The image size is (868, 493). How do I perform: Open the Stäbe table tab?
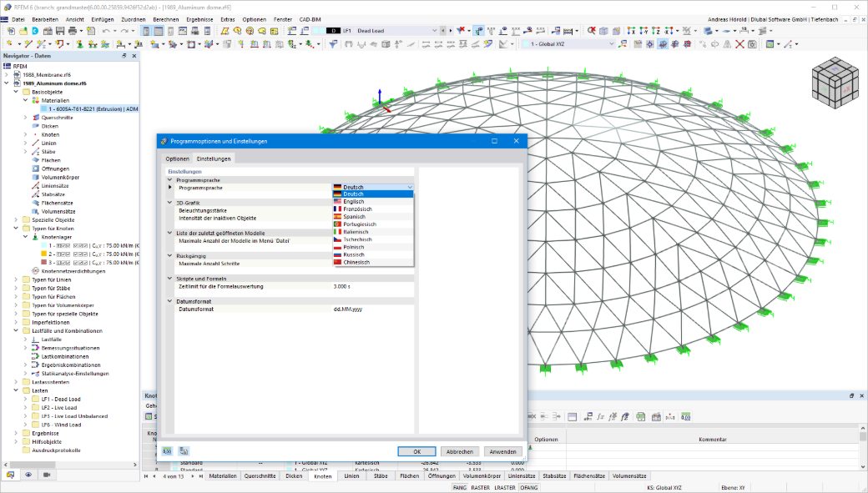point(381,475)
